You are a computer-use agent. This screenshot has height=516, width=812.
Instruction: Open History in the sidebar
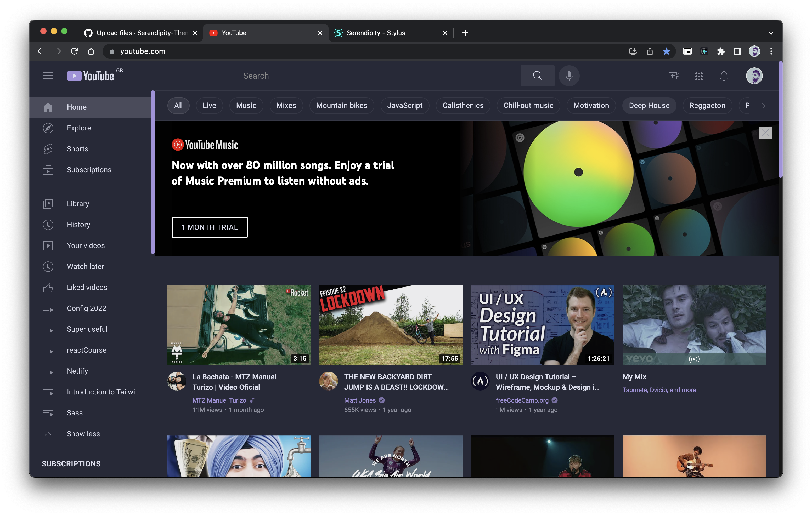coord(78,225)
